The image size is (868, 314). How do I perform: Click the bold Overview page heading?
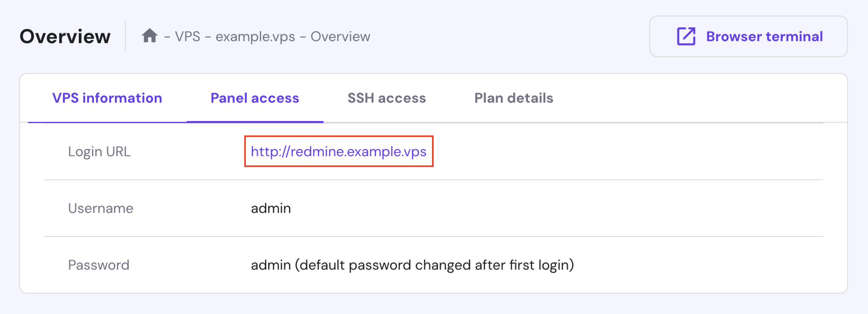65,36
